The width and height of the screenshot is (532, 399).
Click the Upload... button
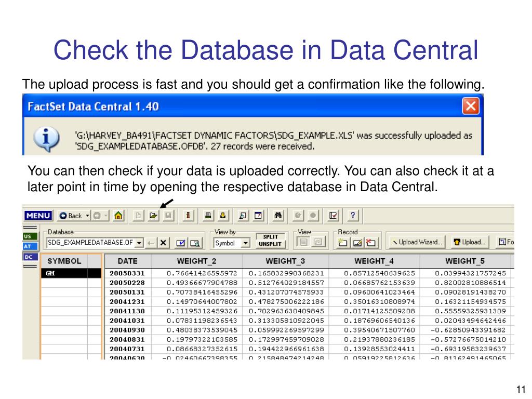pyautogui.click(x=470, y=242)
